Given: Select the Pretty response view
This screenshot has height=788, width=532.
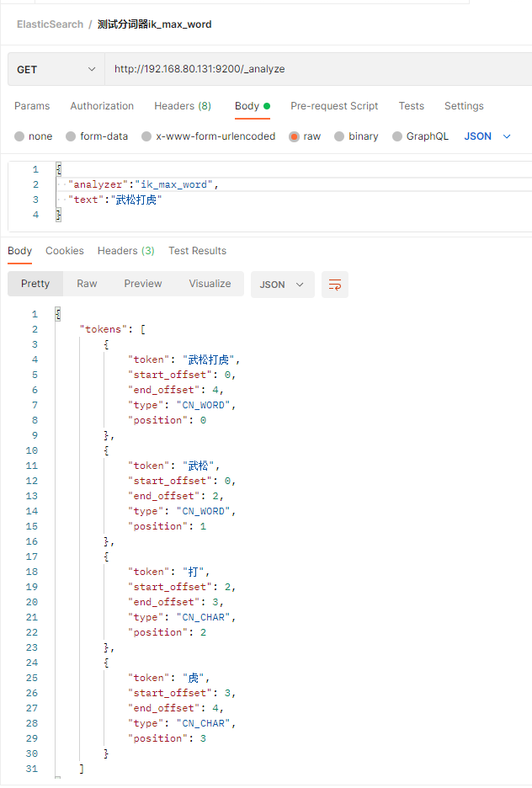Looking at the screenshot, I should coord(35,284).
